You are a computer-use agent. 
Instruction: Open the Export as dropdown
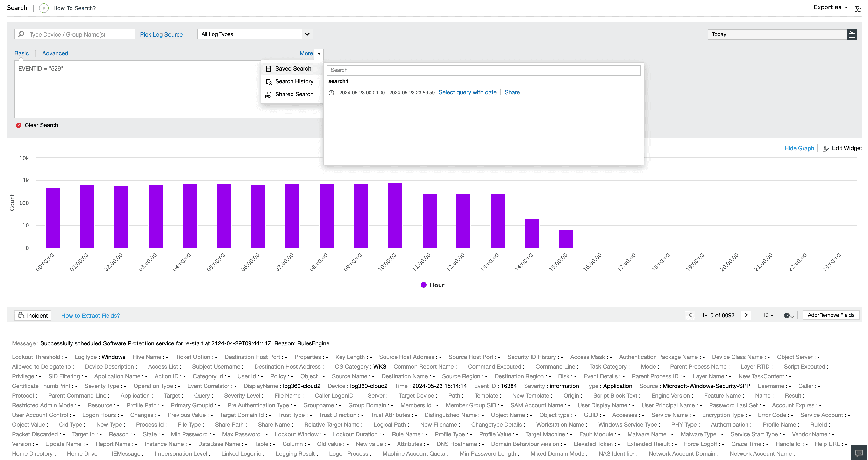pos(830,7)
